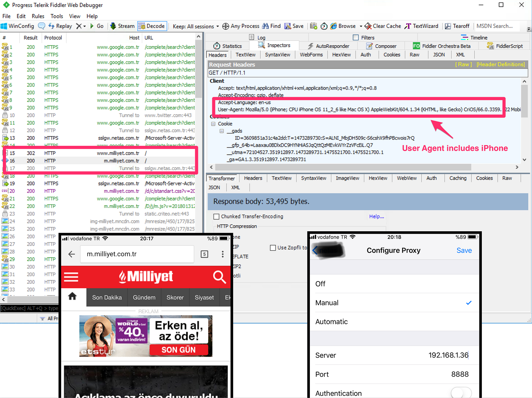The width and height of the screenshot is (532, 398).
Task: Click the Replay toolbar button
Action: pos(60,26)
